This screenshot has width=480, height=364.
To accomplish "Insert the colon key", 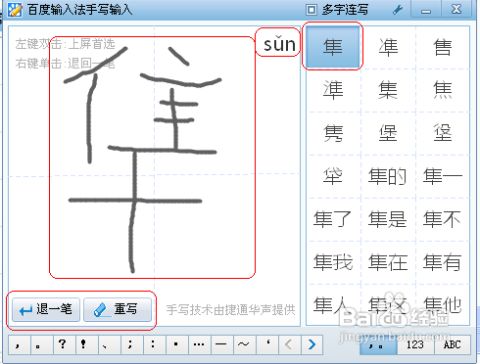I will pos(154,344).
